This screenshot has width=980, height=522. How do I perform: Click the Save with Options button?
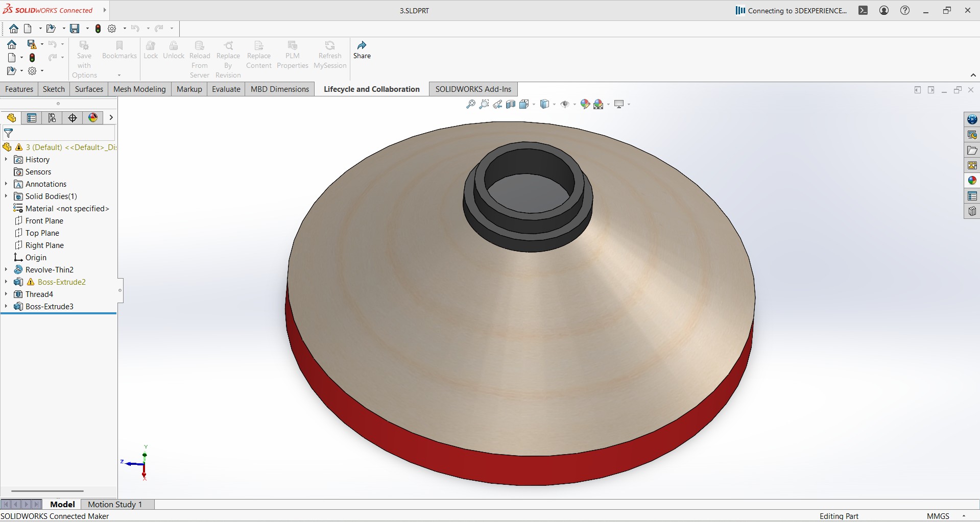(84, 60)
